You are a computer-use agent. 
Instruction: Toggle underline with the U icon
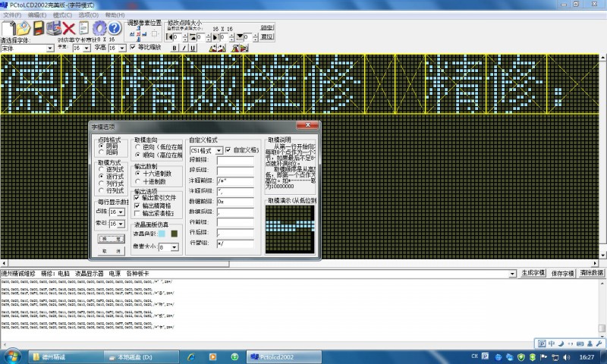(x=193, y=48)
